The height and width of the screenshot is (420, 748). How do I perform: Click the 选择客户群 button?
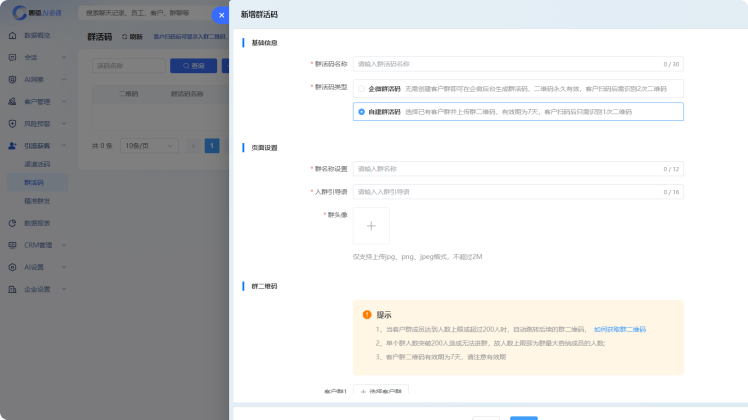coord(381,391)
